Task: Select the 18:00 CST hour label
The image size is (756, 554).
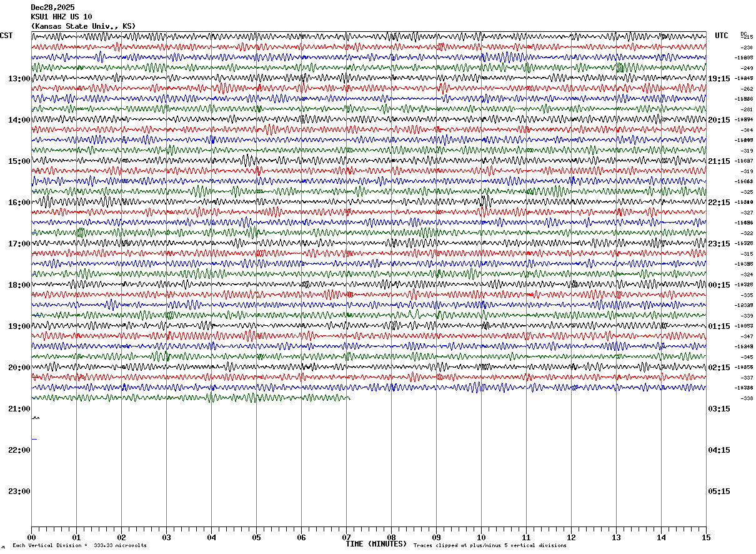Action: (x=19, y=285)
